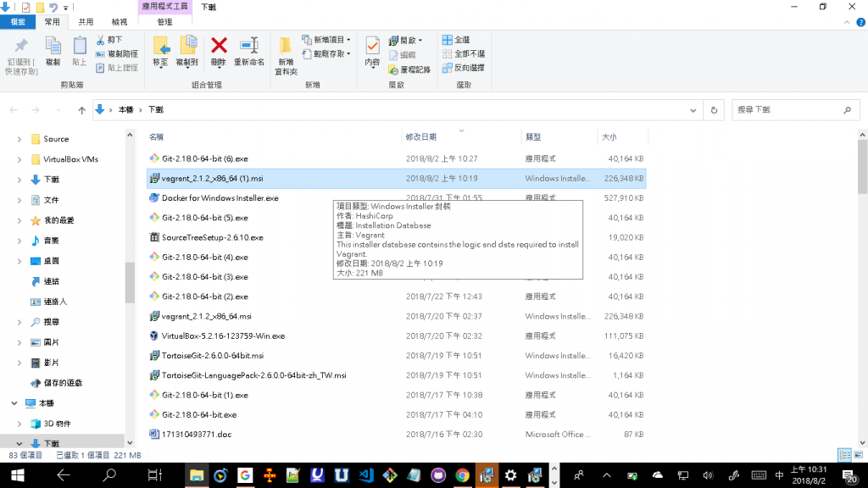The height and width of the screenshot is (488, 868).
Task: Open Settings gear in taskbar
Action: 510,475
